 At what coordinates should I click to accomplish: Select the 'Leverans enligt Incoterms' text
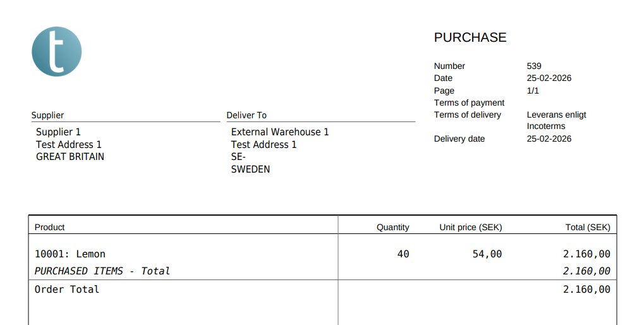556,120
